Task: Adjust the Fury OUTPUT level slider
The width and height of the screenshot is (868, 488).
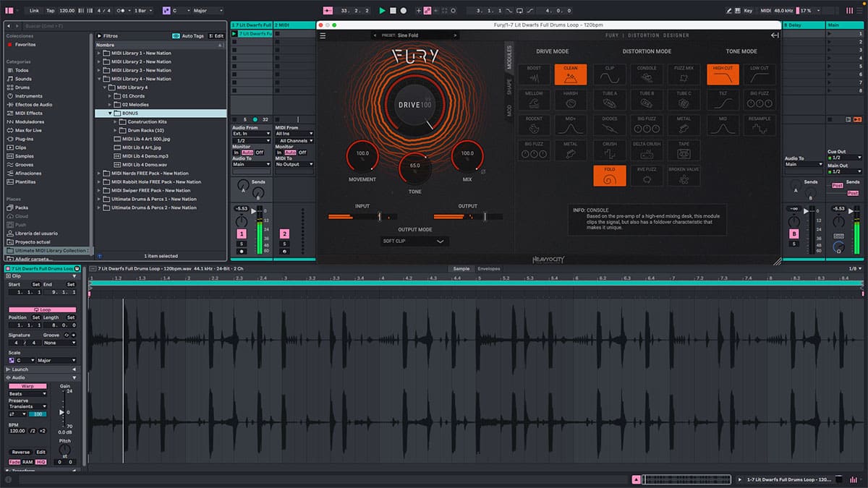Action: (468, 216)
